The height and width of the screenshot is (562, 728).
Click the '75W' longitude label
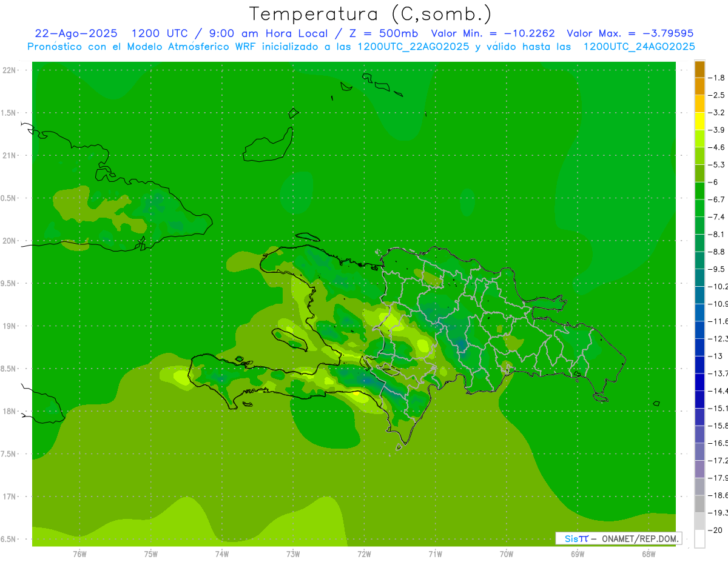click(x=151, y=554)
